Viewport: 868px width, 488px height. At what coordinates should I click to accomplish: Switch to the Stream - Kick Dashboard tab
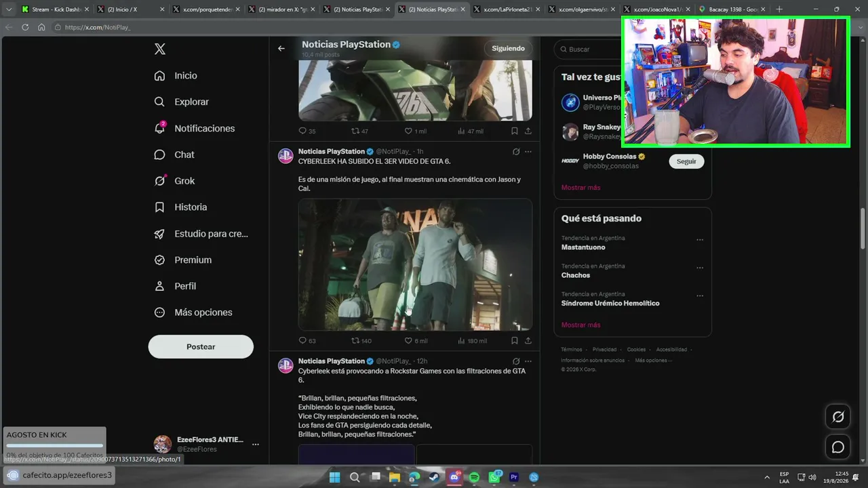[54, 9]
